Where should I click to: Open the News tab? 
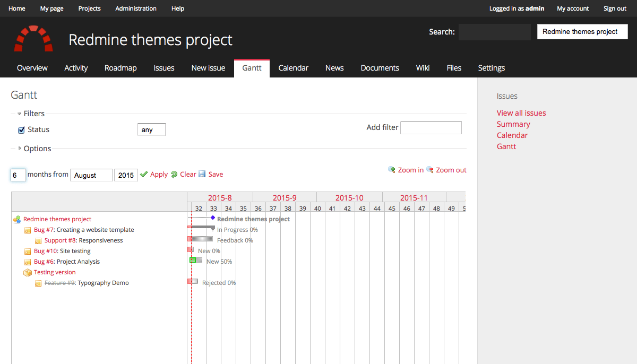coord(334,68)
